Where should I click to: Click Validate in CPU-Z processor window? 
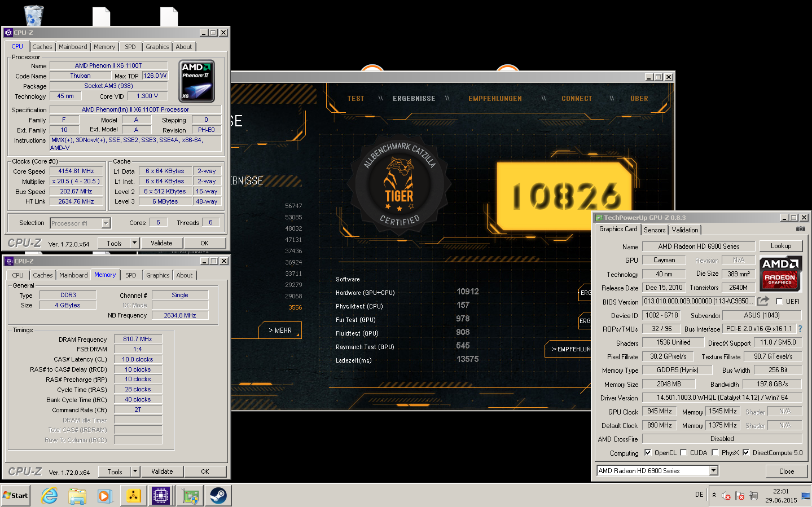click(x=161, y=243)
